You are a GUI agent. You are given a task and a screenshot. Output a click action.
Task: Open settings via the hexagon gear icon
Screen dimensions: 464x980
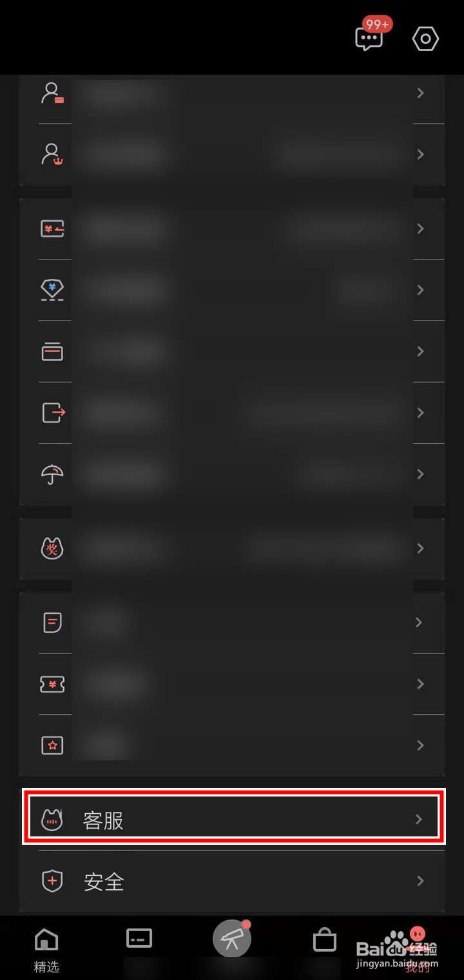click(425, 39)
